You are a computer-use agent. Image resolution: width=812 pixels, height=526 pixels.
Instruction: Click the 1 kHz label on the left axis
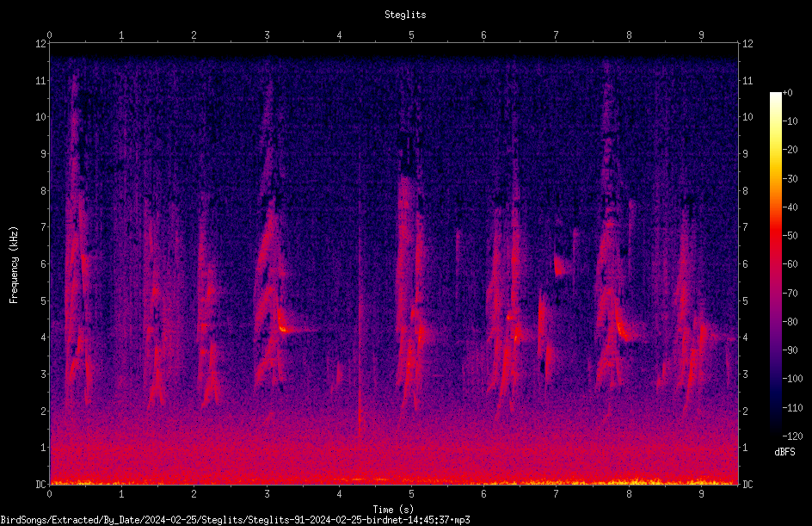click(x=43, y=448)
